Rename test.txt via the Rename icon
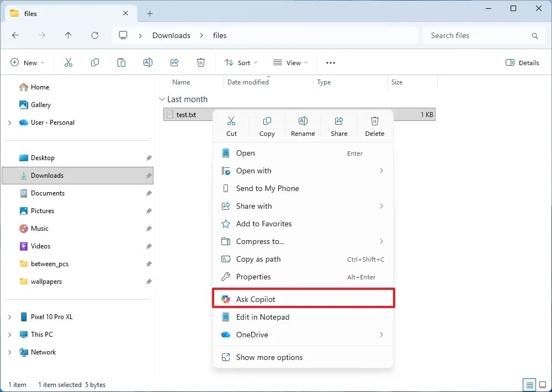This screenshot has width=552, height=392. point(302,125)
